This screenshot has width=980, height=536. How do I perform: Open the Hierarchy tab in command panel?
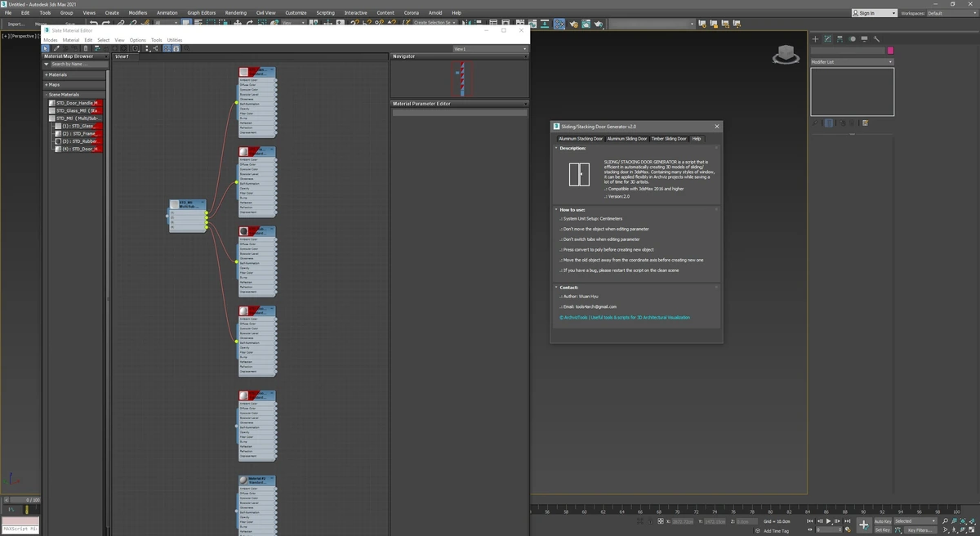(x=840, y=38)
